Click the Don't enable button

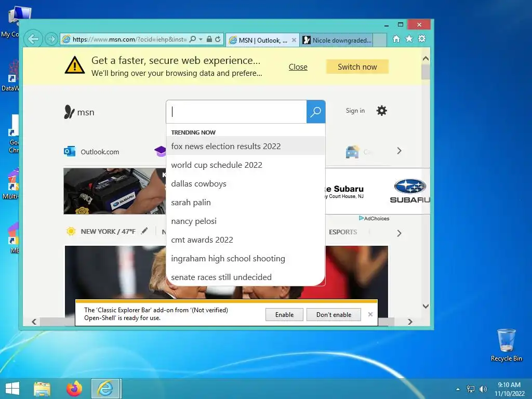[x=334, y=314]
